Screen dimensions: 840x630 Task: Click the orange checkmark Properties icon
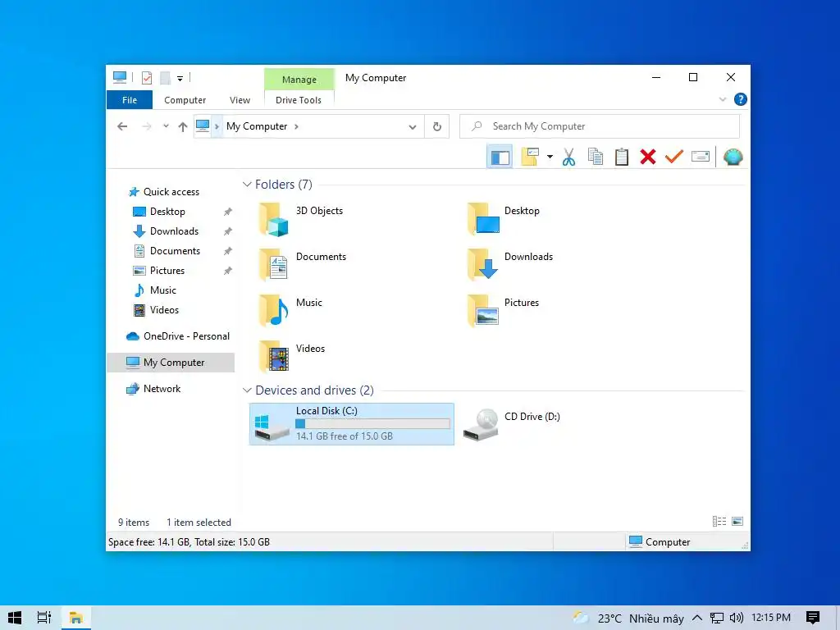tap(674, 157)
